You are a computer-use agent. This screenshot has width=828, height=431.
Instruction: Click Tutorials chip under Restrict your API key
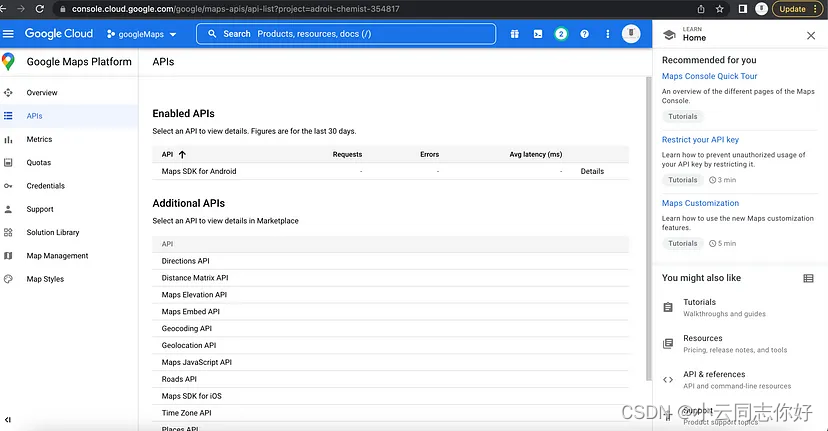pos(682,180)
